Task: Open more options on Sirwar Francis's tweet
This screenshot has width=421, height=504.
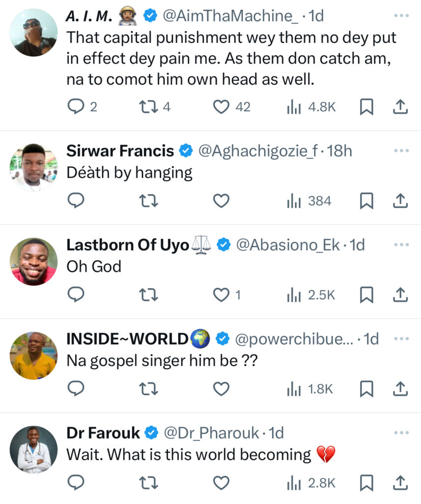Action: pyautogui.click(x=401, y=151)
